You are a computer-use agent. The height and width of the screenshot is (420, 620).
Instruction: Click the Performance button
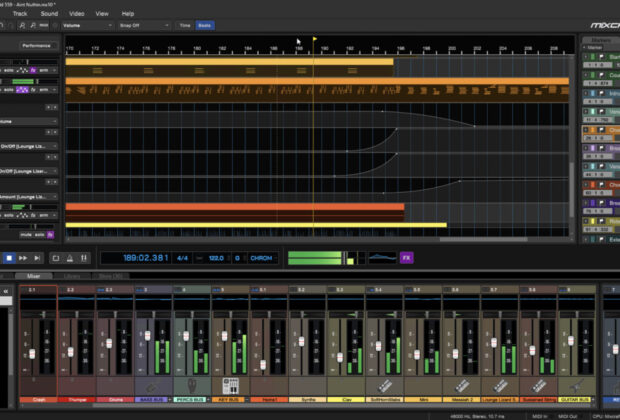[x=37, y=45]
